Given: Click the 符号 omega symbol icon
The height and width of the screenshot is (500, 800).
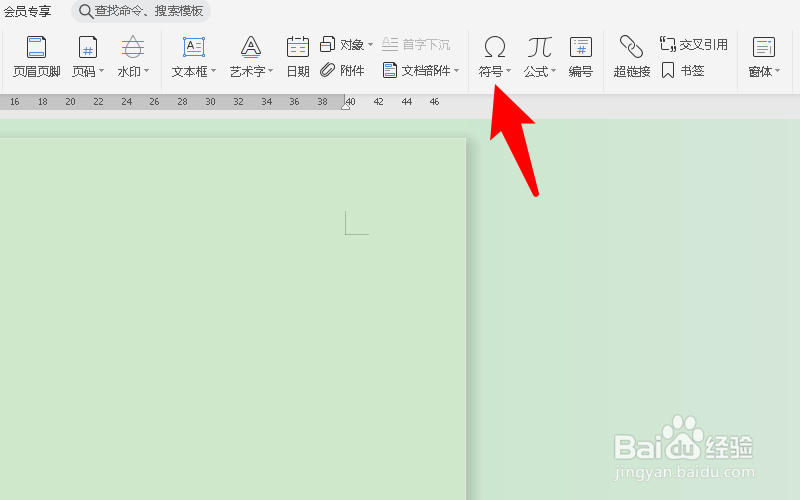Looking at the screenshot, I should [x=494, y=47].
